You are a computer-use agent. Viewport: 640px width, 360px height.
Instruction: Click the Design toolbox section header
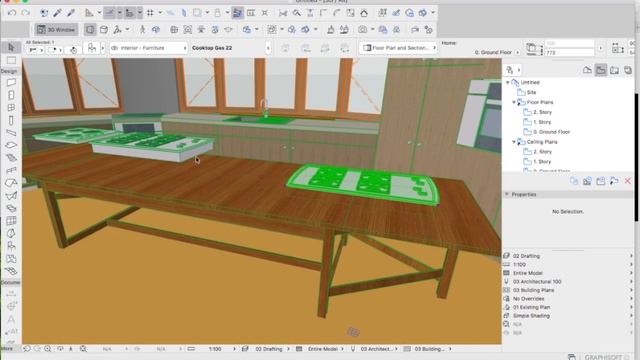(x=10, y=71)
